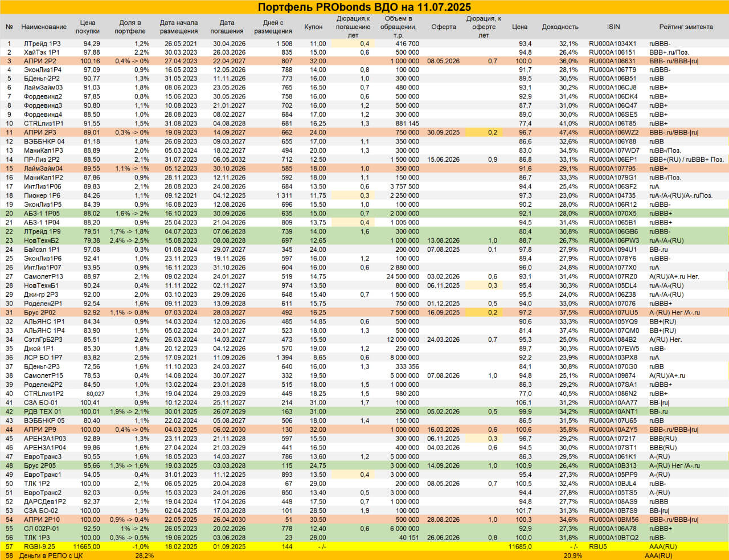Screen dimensions: 729x560
Task: Click the maturity date '06.05.2032'
Action: (x=230, y=160)
